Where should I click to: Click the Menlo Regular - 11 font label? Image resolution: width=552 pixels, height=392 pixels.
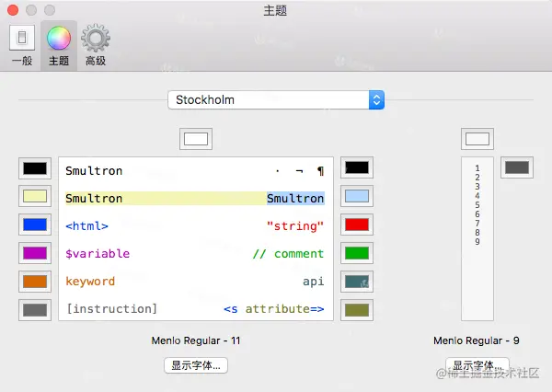tap(196, 340)
